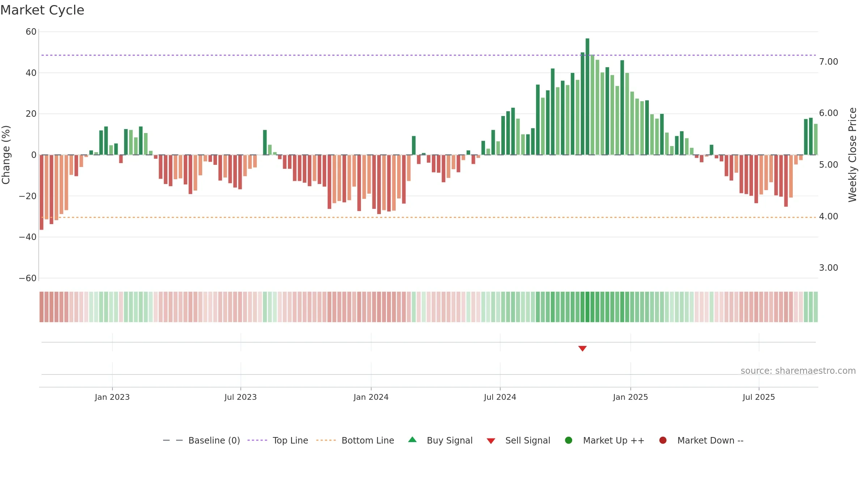The height and width of the screenshot is (488, 868).
Task: Click the Jul 2023 axis label
Action: (241, 397)
